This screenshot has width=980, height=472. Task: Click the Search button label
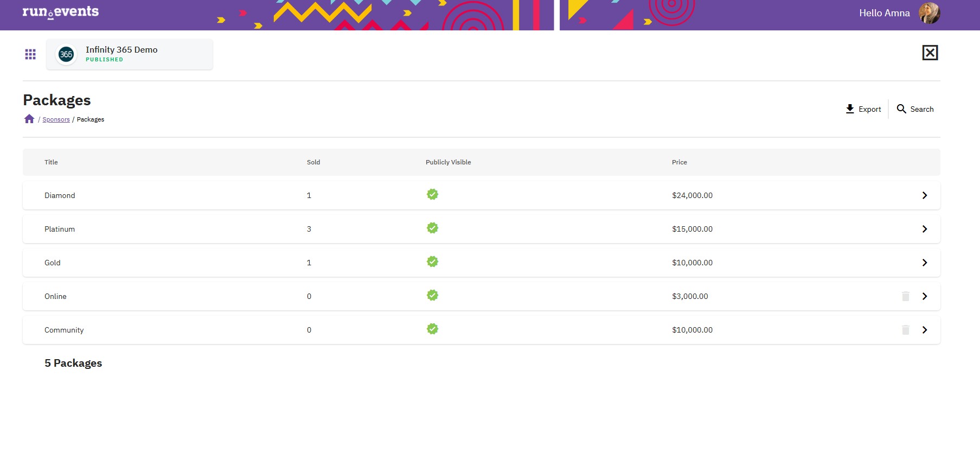[x=922, y=109]
